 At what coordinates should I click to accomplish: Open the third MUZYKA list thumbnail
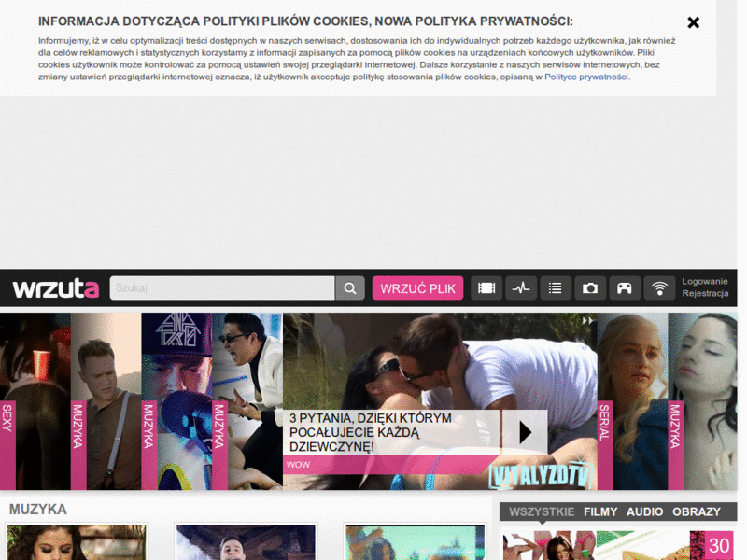[415, 542]
